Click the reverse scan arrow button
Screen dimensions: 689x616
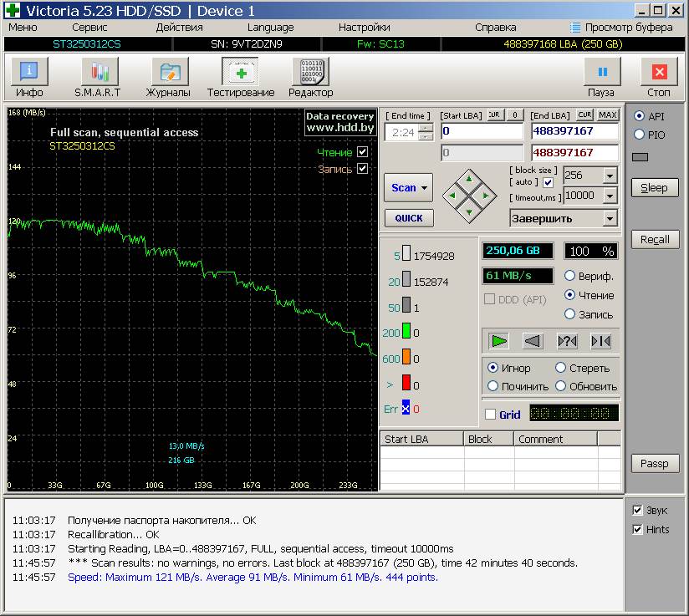(533, 341)
